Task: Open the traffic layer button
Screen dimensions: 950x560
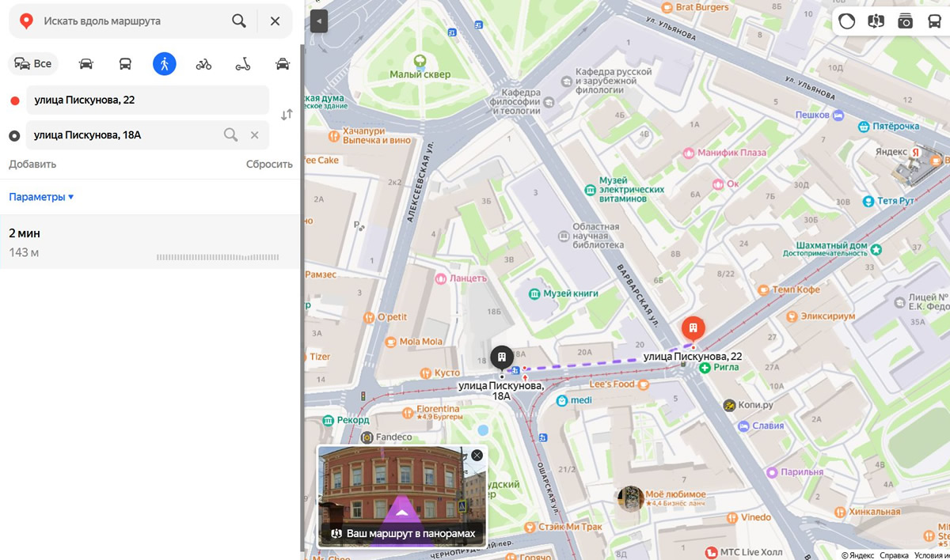Action: tap(847, 21)
